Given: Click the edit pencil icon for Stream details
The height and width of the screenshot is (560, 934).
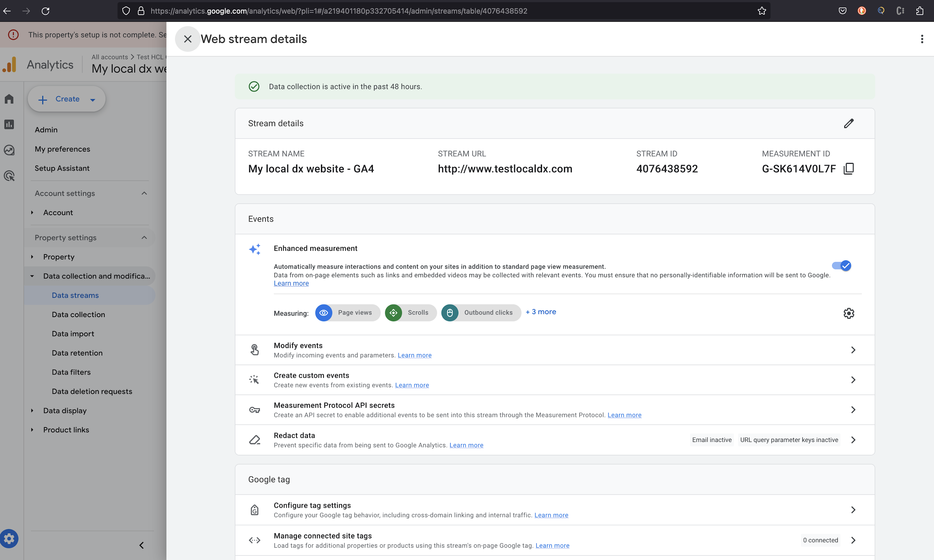Looking at the screenshot, I should 848,123.
